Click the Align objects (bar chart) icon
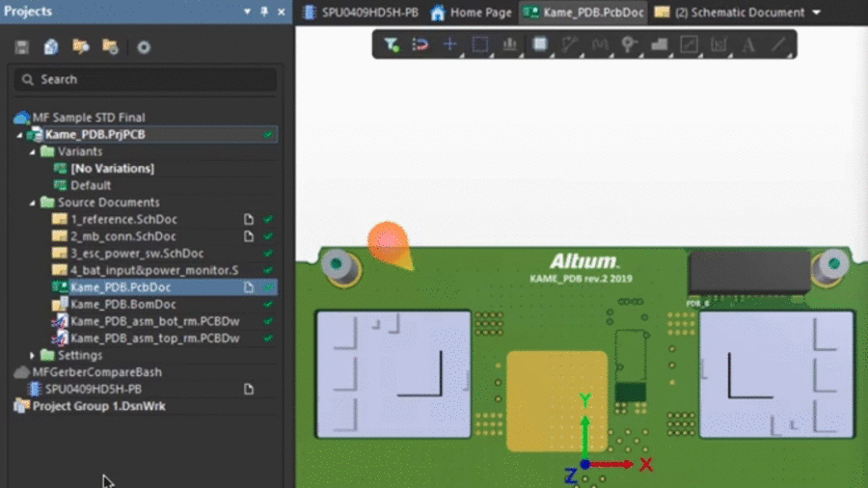Viewport: 868px width, 488px height. [510, 44]
